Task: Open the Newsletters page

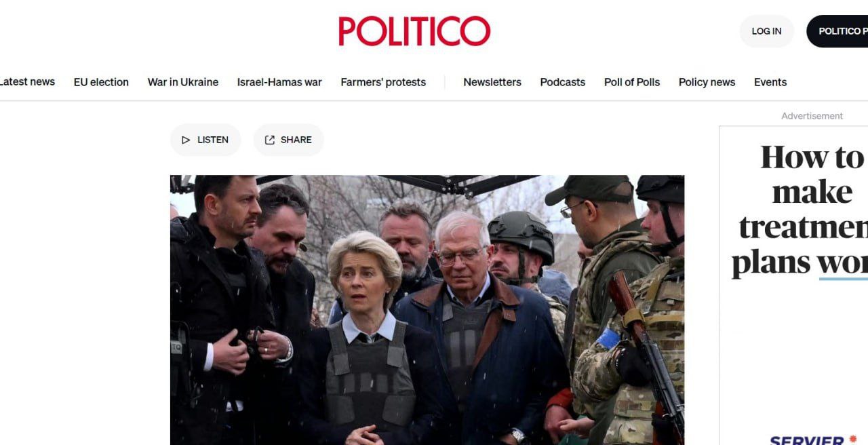Action: pyautogui.click(x=492, y=82)
